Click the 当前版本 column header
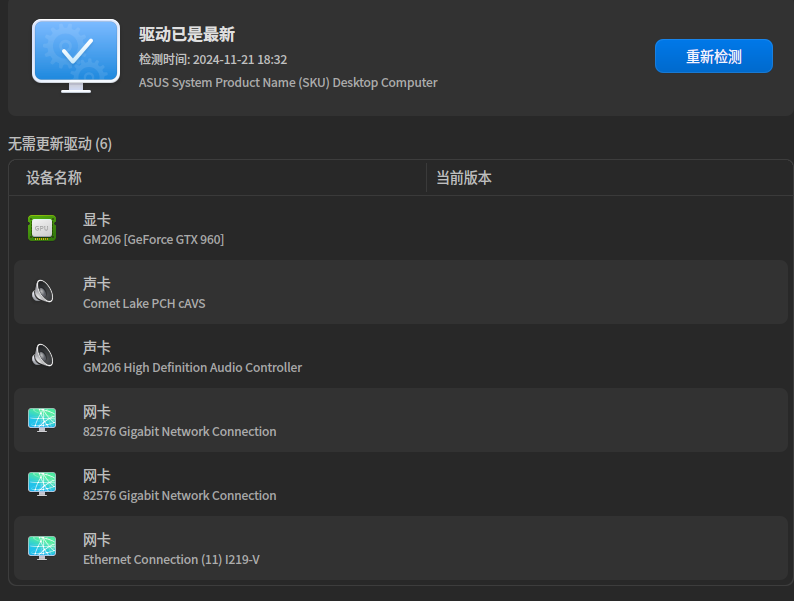Screen dimensions: 794x601 point(464,178)
